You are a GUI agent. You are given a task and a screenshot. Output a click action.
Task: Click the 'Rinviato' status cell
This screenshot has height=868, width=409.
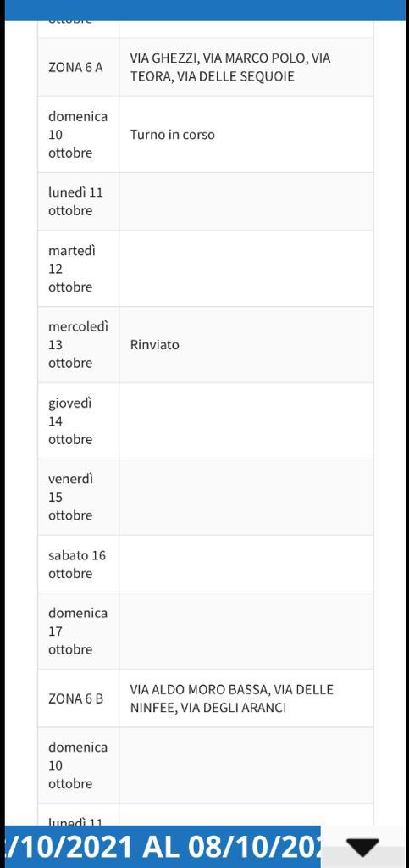tap(246, 345)
